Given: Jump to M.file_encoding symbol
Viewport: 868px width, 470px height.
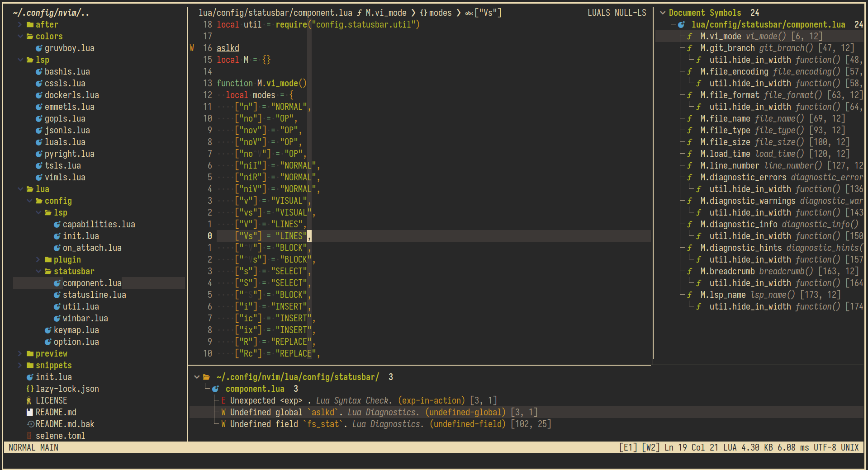Looking at the screenshot, I should [734, 71].
